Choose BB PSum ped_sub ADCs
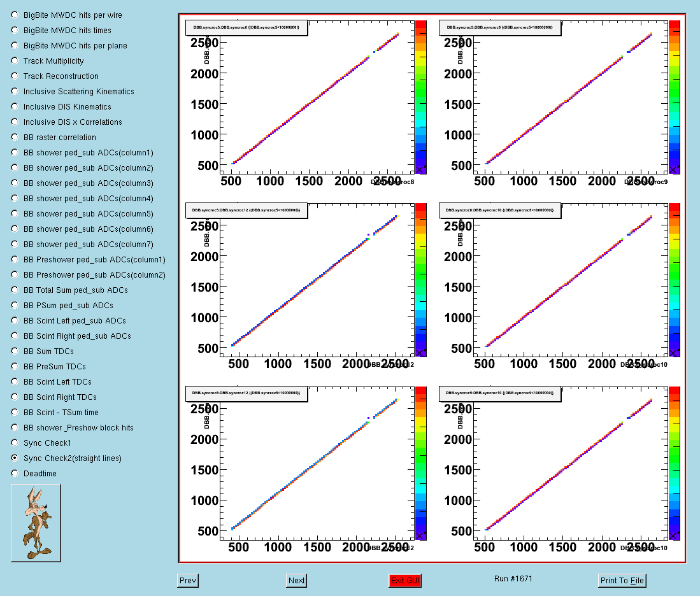Screen dimensions: 700x596 [x=15, y=305]
